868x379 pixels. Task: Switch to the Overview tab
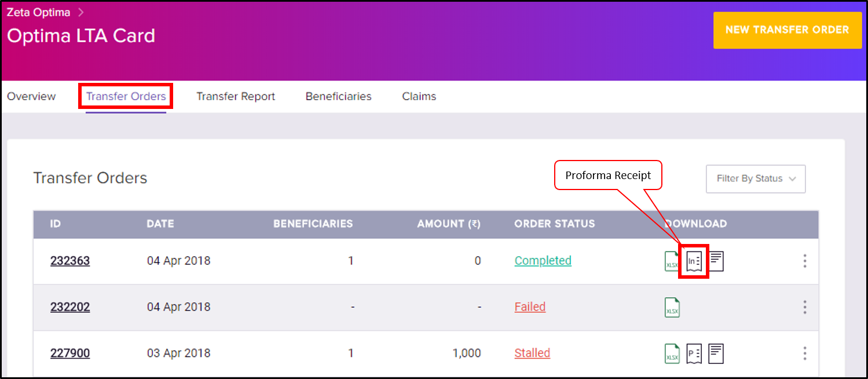[31, 96]
